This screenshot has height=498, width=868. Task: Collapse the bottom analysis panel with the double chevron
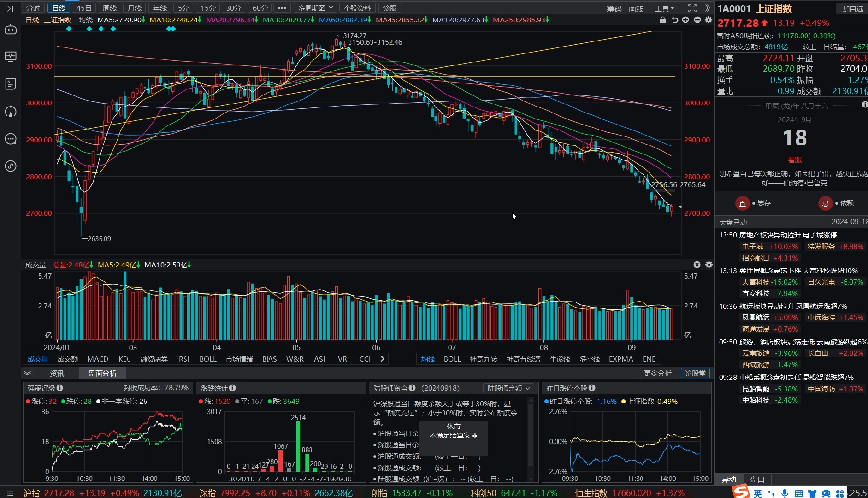coord(27,373)
